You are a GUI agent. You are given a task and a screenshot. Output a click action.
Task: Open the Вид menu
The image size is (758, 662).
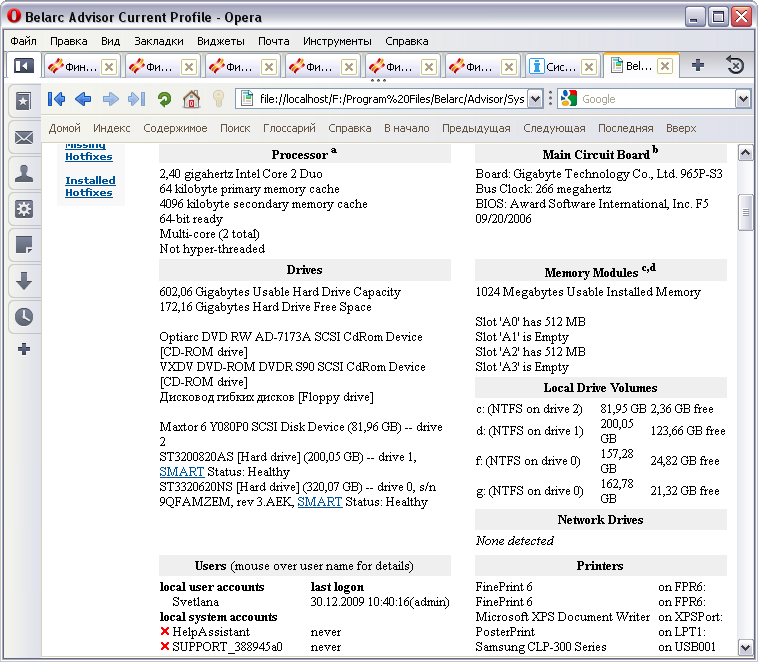[110, 41]
